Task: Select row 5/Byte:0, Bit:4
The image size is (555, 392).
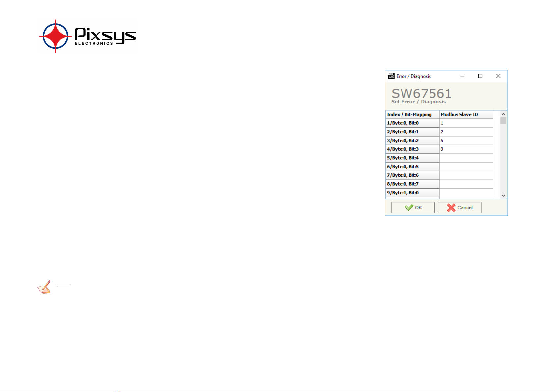Action: [412, 158]
